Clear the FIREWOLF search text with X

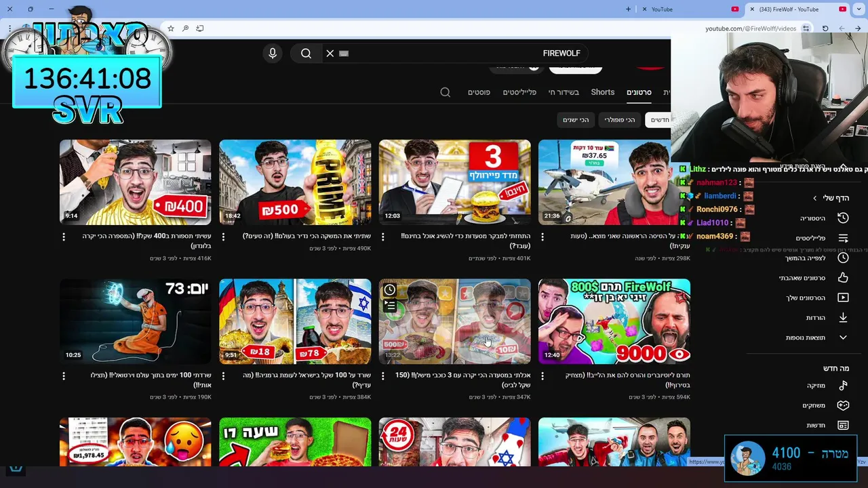tap(330, 54)
